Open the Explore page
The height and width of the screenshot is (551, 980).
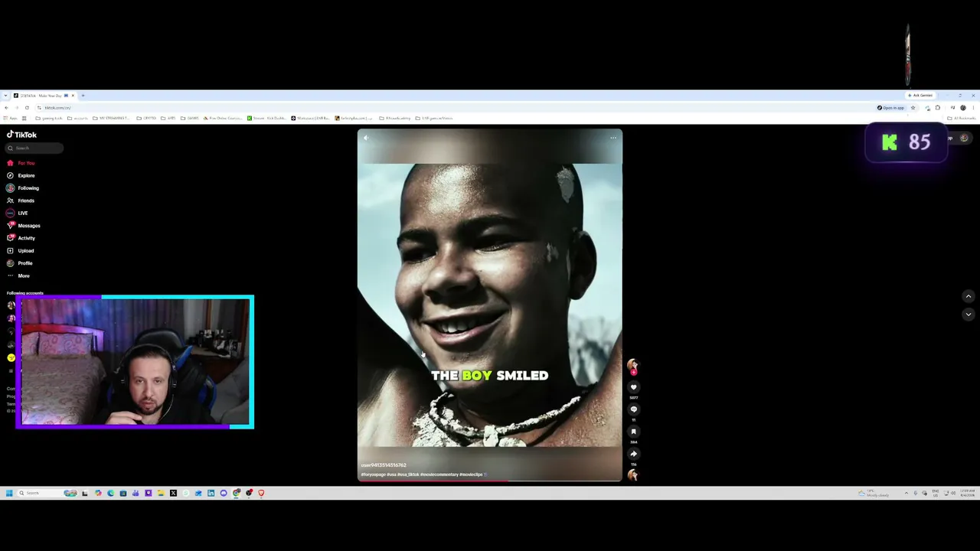pos(21,175)
